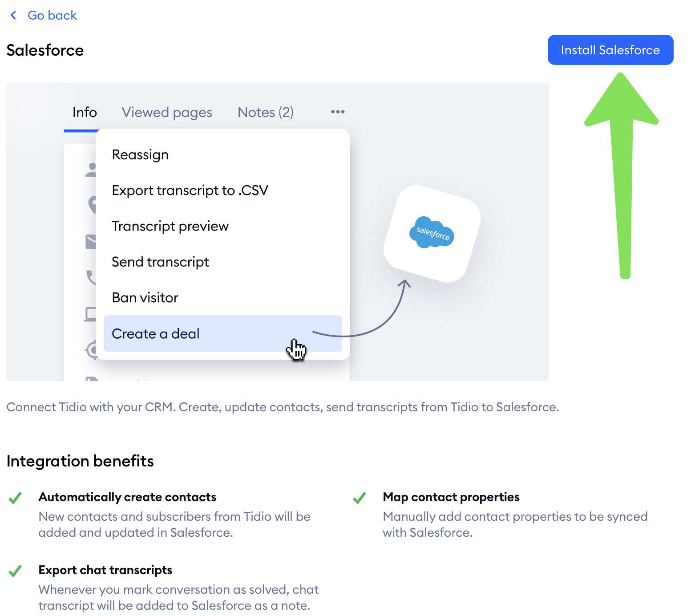Viewport: 695px width, 616px height.
Task: Choose Export transcript to .CSV
Action: [190, 190]
